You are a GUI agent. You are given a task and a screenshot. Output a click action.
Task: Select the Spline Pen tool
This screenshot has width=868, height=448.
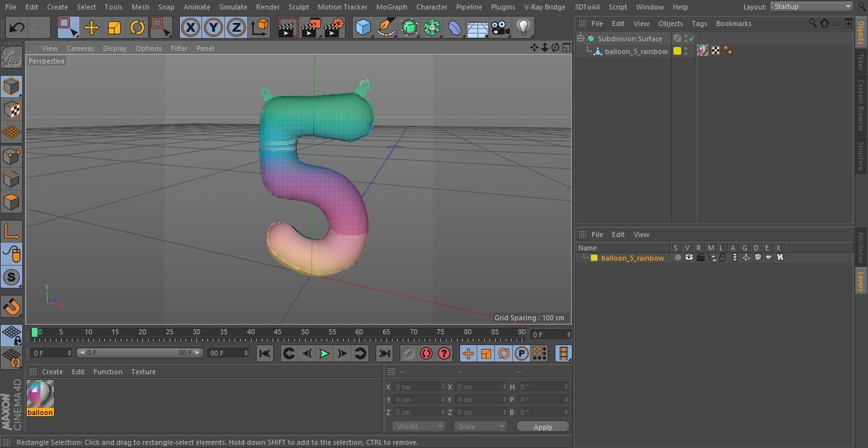[x=386, y=27]
